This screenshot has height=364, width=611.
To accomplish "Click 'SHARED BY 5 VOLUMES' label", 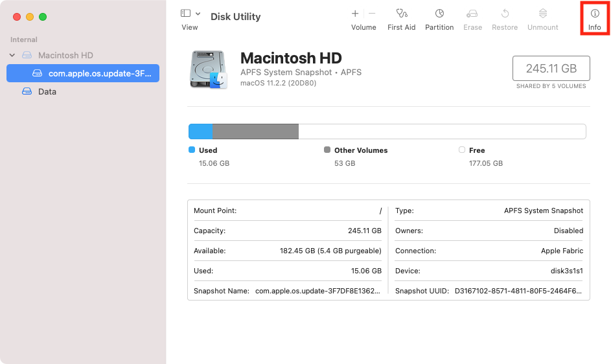I will 551,86.
